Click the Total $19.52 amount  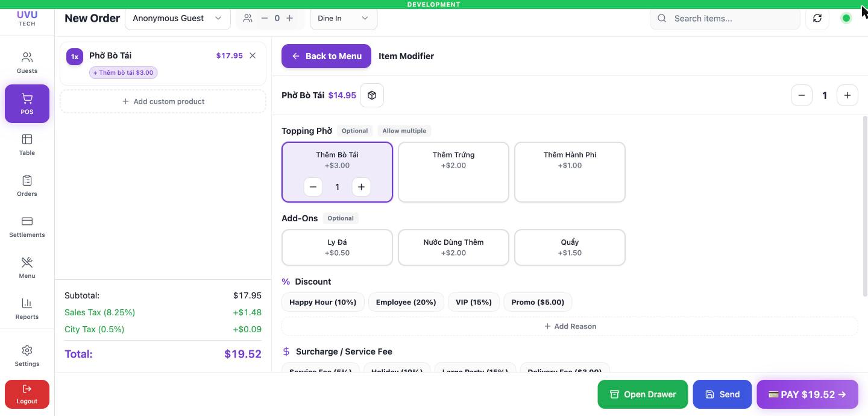[x=243, y=354]
